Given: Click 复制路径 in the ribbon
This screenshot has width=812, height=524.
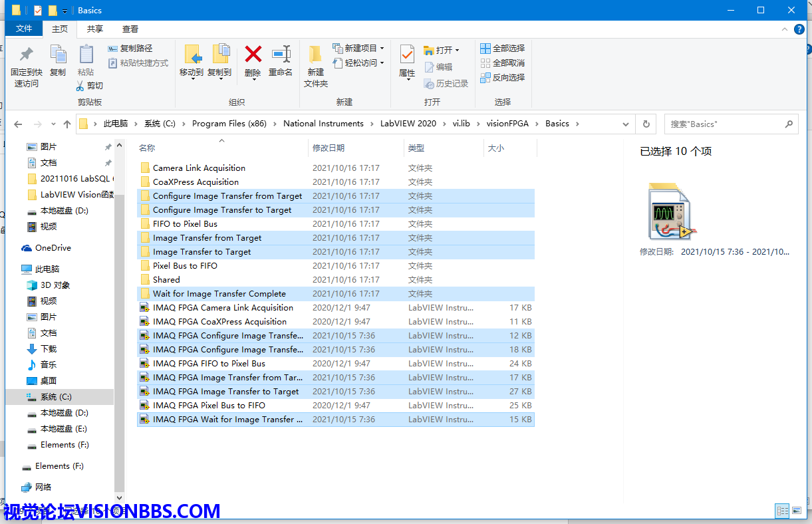Looking at the screenshot, I should coord(130,49).
